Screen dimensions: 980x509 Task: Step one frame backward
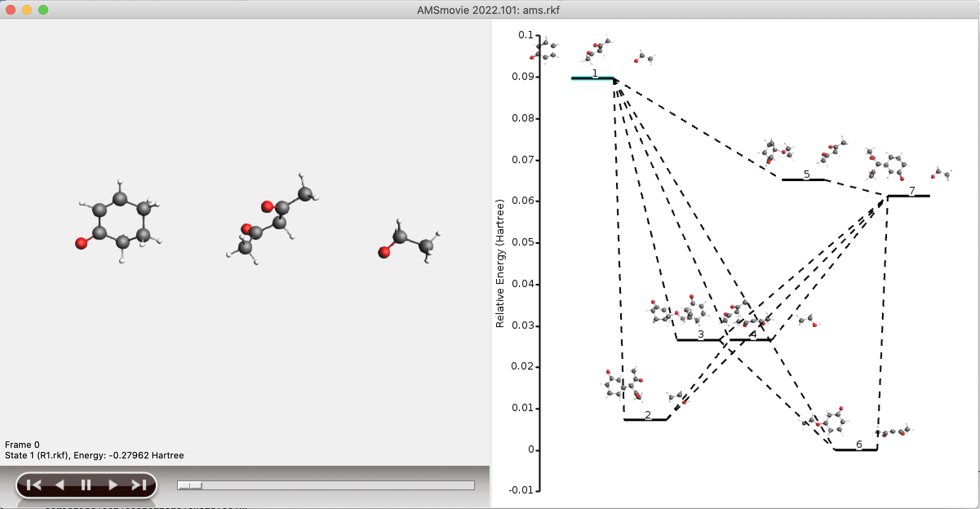[x=60, y=485]
